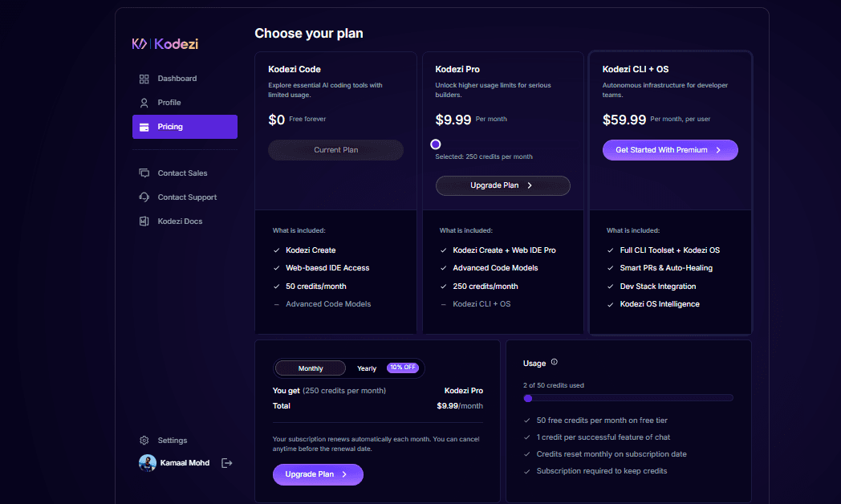Viewport: 841px width, 504px height.
Task: Switch billing back to Monthly
Action: tap(310, 368)
